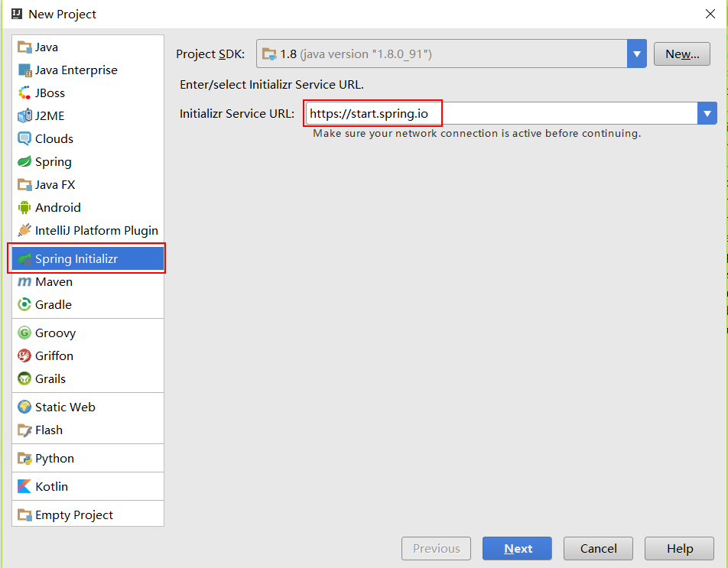Select Java Enterprise project type
The height and width of the screenshot is (568, 728).
[x=76, y=70]
